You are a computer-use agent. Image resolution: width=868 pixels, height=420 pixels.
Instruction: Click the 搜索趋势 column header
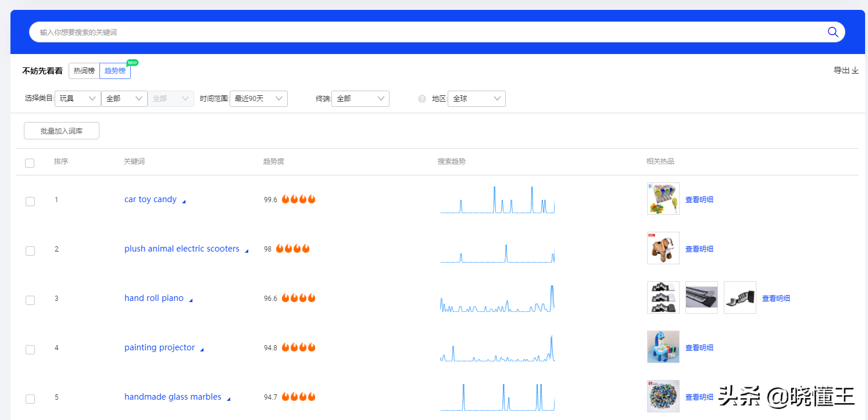point(452,161)
